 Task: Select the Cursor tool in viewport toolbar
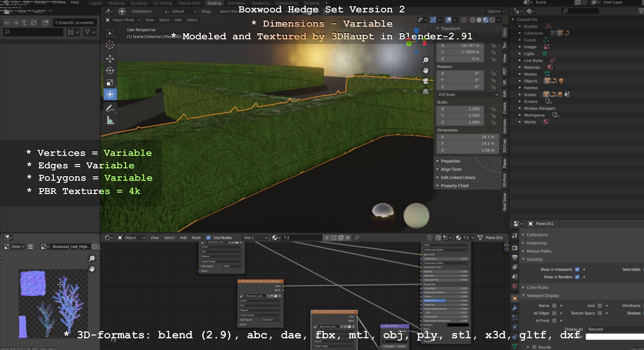(110, 45)
